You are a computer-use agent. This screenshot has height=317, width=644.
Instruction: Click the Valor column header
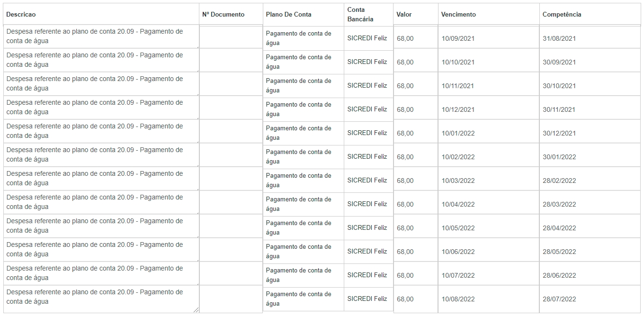[404, 15]
